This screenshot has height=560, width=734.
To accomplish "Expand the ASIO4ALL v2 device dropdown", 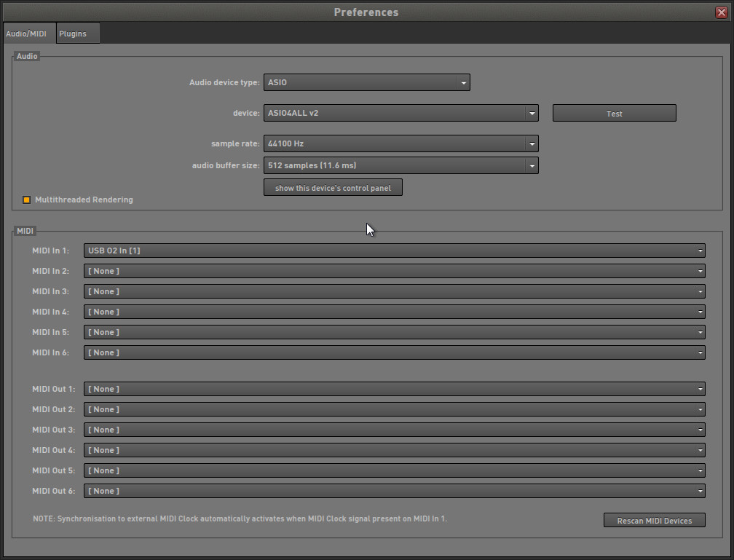I will [400, 114].
